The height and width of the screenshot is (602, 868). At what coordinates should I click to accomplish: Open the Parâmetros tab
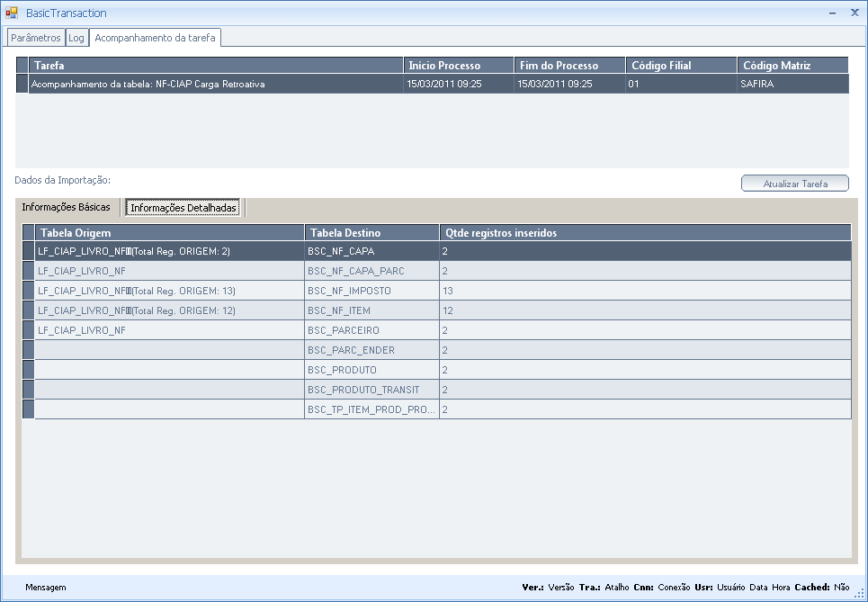click(x=36, y=38)
